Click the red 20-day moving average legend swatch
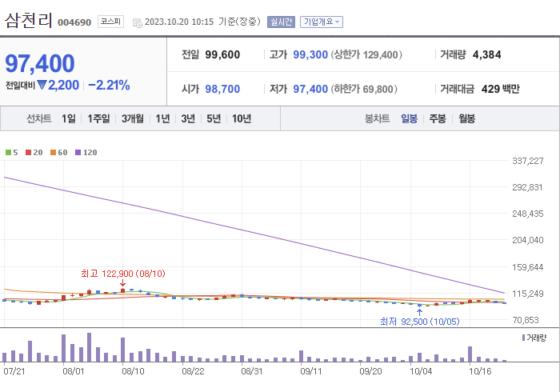 click(28, 153)
